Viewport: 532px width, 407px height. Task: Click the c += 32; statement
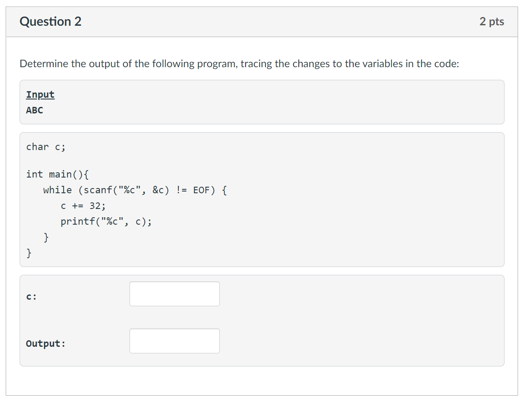click(x=83, y=205)
